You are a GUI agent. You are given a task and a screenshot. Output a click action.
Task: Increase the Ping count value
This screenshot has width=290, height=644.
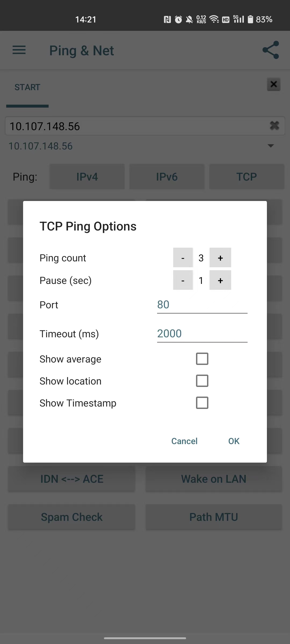tap(220, 258)
